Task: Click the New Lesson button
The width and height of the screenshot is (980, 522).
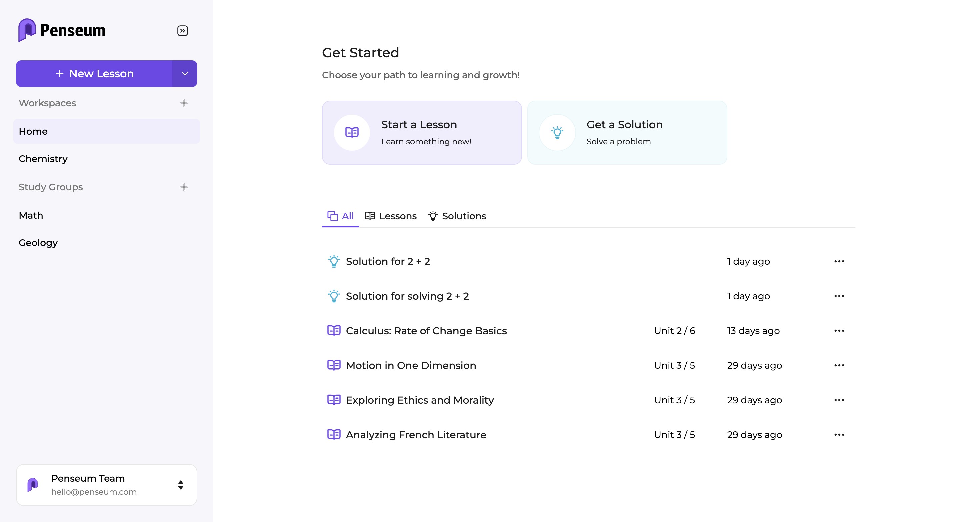Action: coord(94,74)
